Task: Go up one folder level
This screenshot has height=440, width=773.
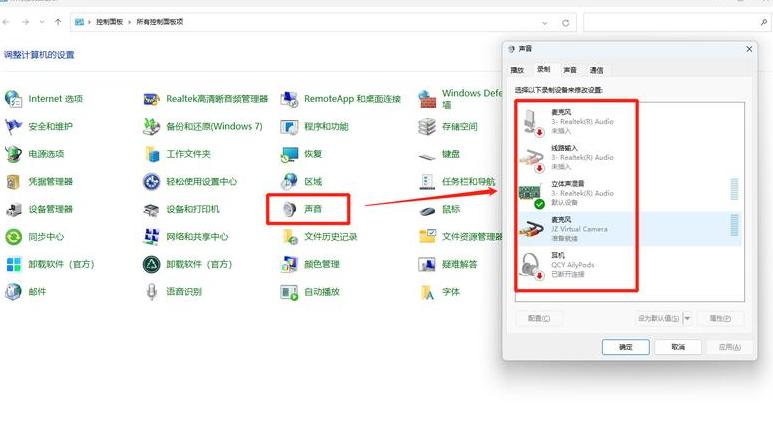Action: 58,22
